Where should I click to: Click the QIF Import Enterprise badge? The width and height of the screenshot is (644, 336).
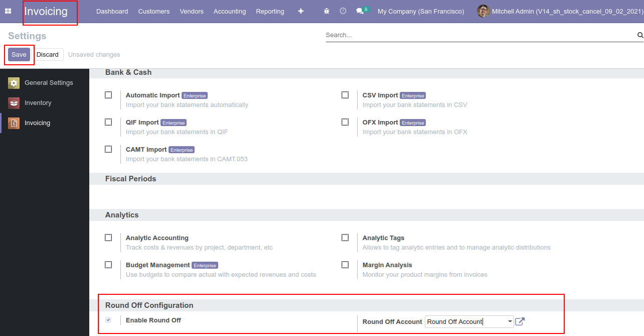pos(174,123)
